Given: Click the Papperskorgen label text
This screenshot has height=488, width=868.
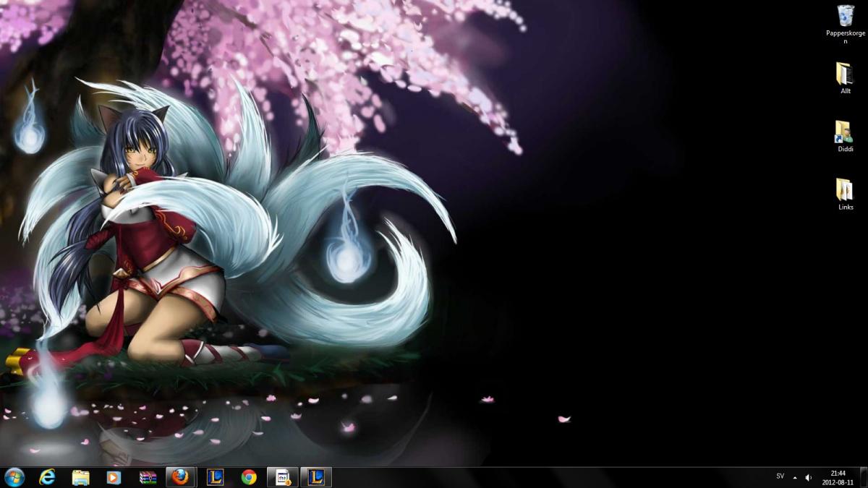Looking at the screenshot, I should pyautogui.click(x=846, y=37).
